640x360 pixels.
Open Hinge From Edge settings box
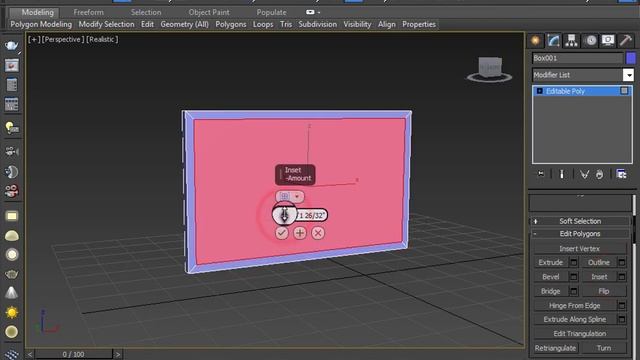622,305
